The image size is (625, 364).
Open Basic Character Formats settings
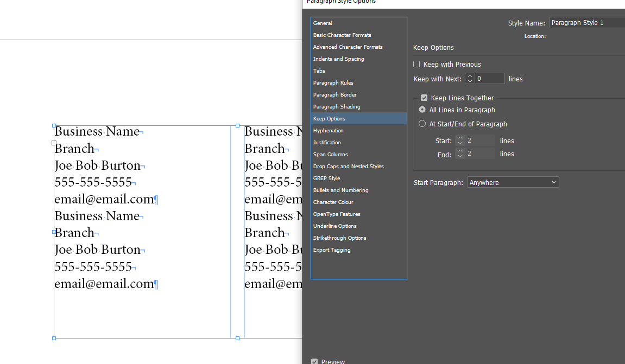coord(342,35)
